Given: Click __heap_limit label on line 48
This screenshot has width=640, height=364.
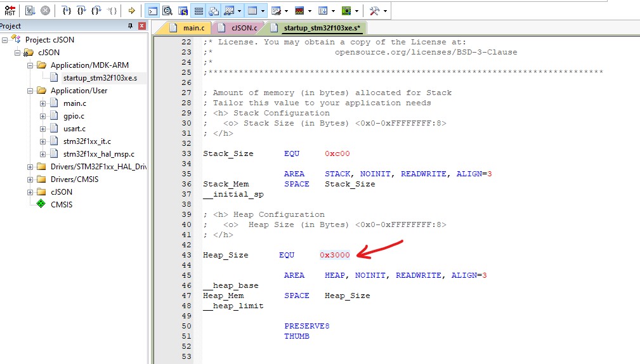Looking at the screenshot, I should (233, 306).
